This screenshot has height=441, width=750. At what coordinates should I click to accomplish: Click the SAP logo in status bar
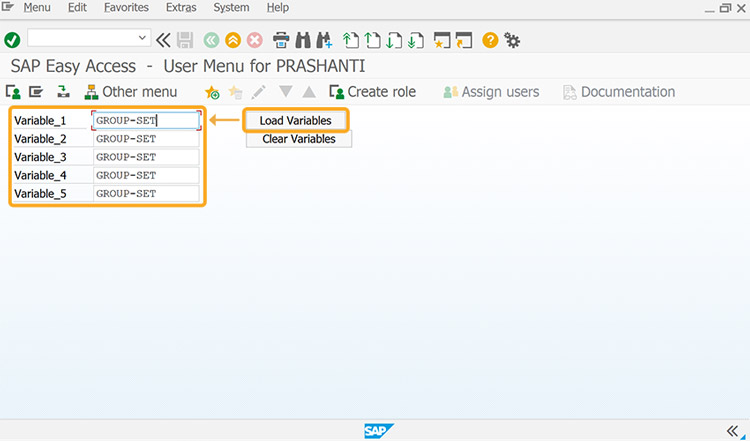[378, 431]
